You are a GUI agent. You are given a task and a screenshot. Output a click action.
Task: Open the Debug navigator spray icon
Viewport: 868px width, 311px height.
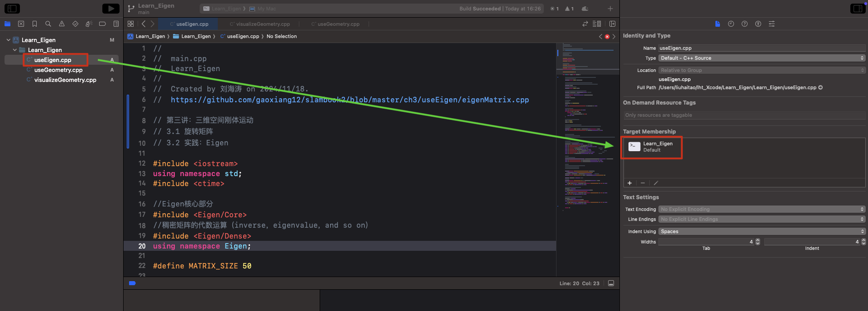click(89, 24)
